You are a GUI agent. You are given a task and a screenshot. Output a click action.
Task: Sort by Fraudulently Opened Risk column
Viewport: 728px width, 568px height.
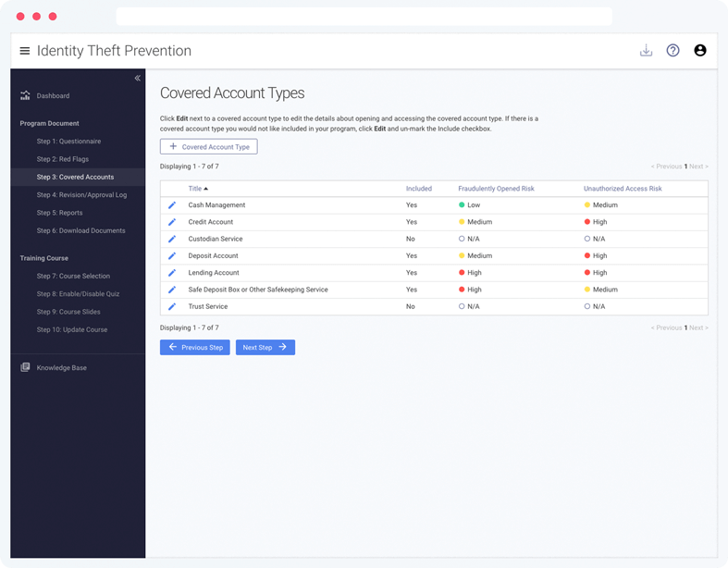496,189
